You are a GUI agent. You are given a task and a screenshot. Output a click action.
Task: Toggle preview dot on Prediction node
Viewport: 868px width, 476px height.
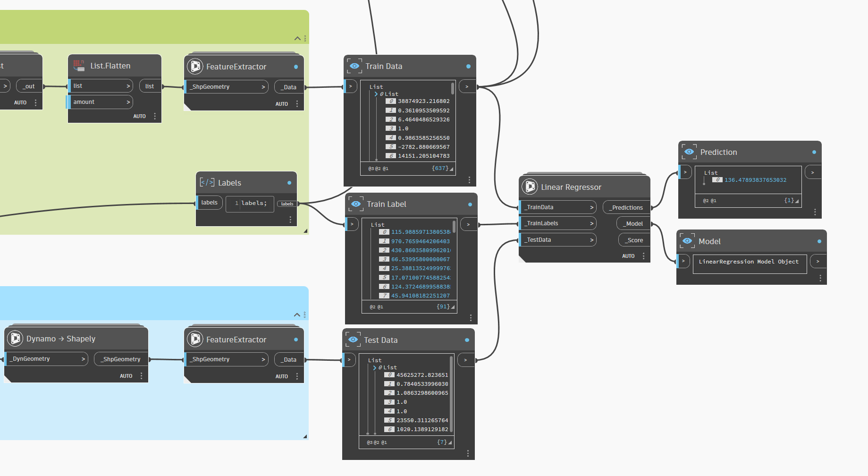pos(814,152)
